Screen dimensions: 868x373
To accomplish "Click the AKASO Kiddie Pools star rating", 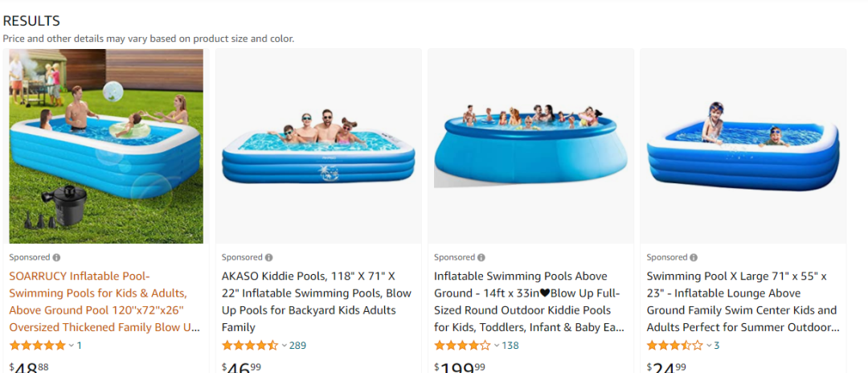I will 249,346.
